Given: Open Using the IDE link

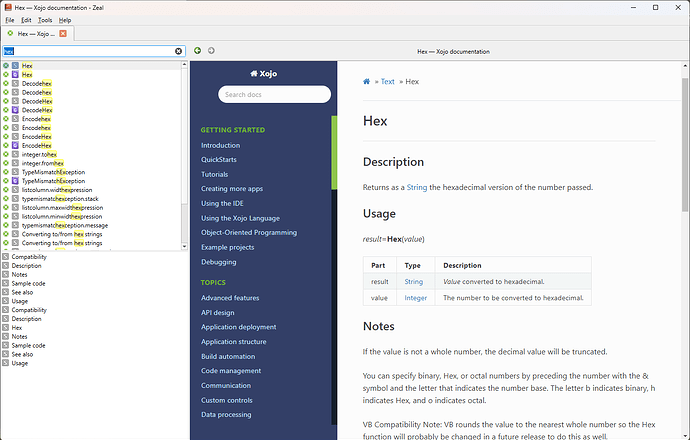Looking at the screenshot, I should (222, 203).
